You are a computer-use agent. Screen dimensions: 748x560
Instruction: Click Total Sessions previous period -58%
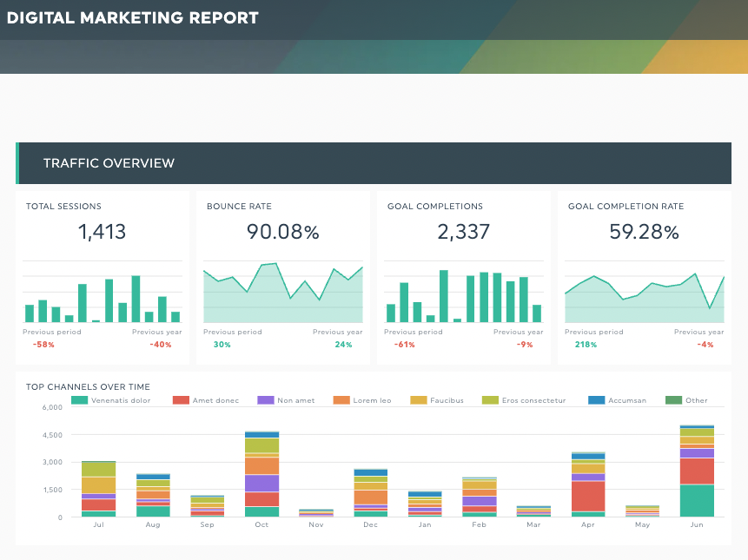43,345
